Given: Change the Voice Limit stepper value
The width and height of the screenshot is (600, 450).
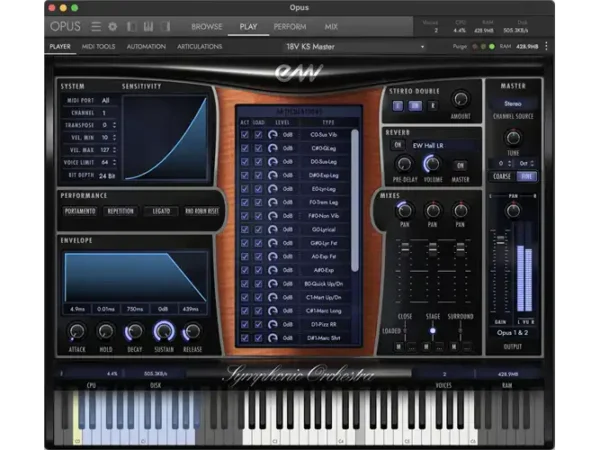Looking at the screenshot, I should pyautogui.click(x=114, y=162).
